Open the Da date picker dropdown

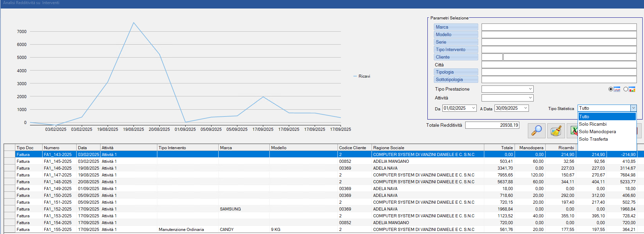pyautogui.click(x=473, y=108)
